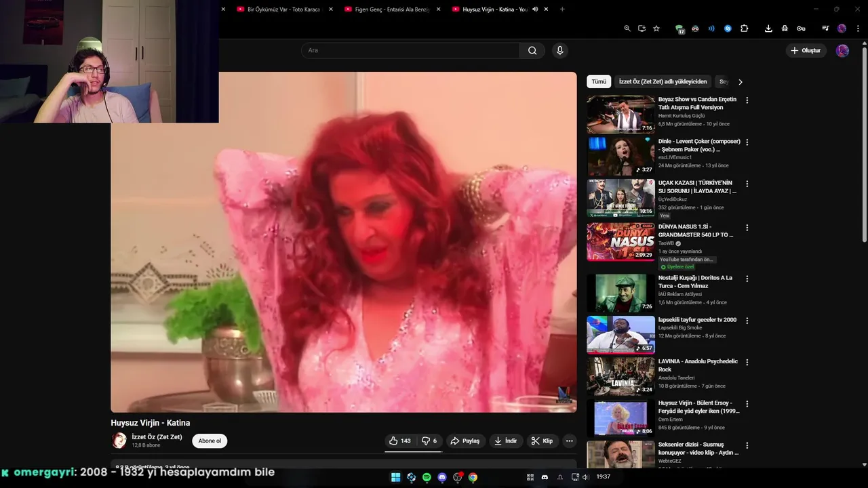Open options menu for Beyaz Show video

point(747,100)
